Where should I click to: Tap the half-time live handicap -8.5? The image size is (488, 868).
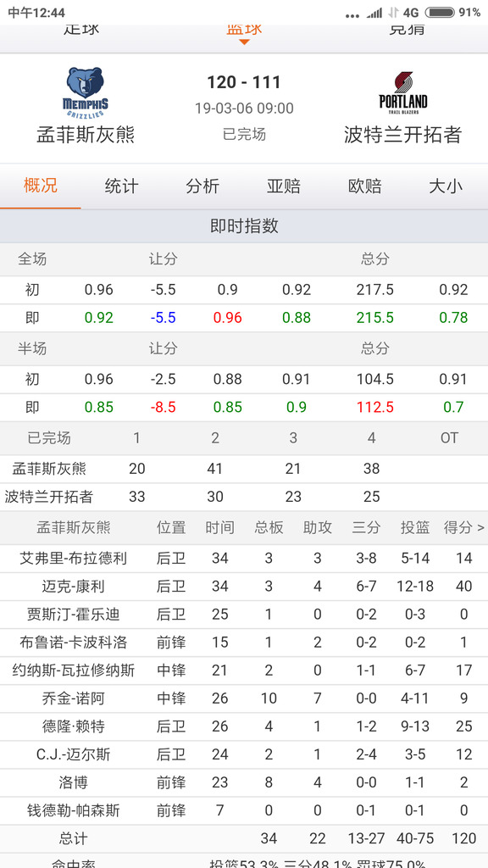click(164, 408)
